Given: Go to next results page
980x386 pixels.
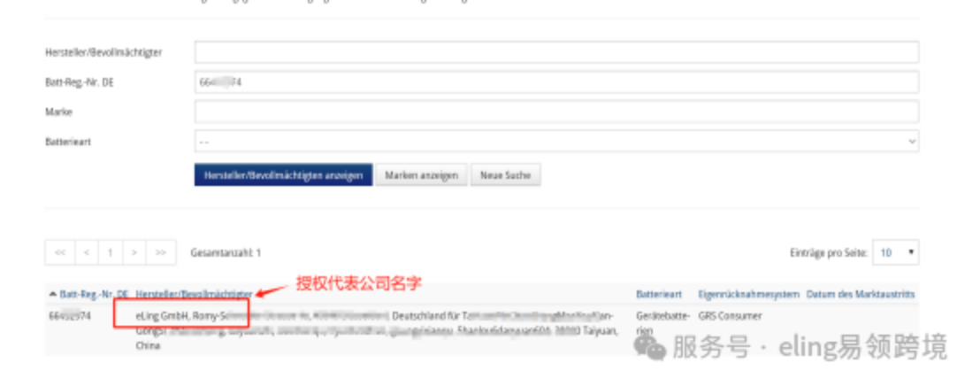Looking at the screenshot, I should [134, 252].
